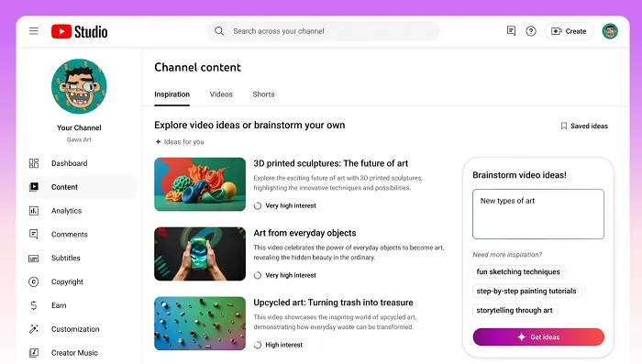Click the Copyright circle icon
This screenshot has height=364, width=642.
coord(34,281)
